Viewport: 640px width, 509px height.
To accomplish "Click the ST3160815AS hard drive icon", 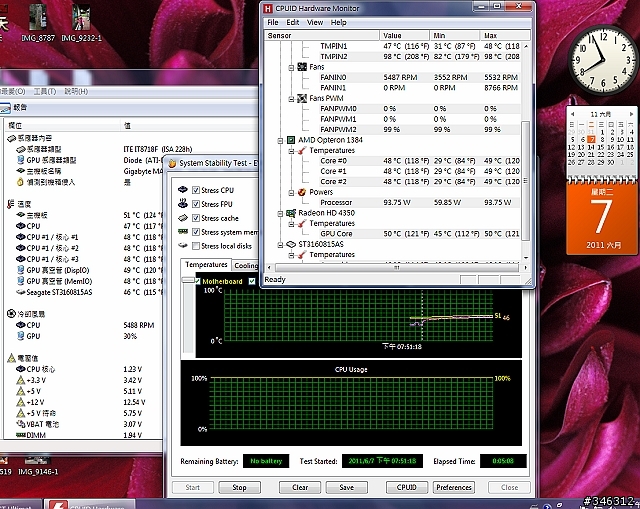I will pyautogui.click(x=291, y=244).
